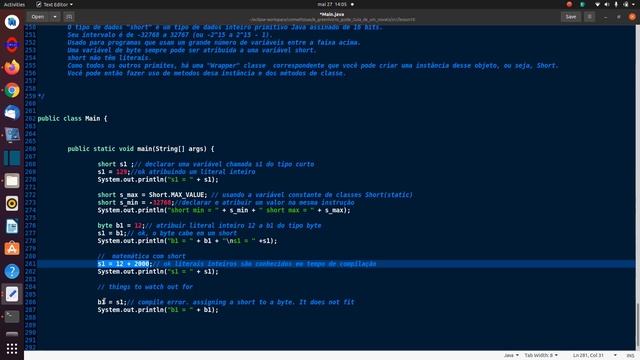Click the line "b1 = s1;" with compile error

[x=112, y=302]
